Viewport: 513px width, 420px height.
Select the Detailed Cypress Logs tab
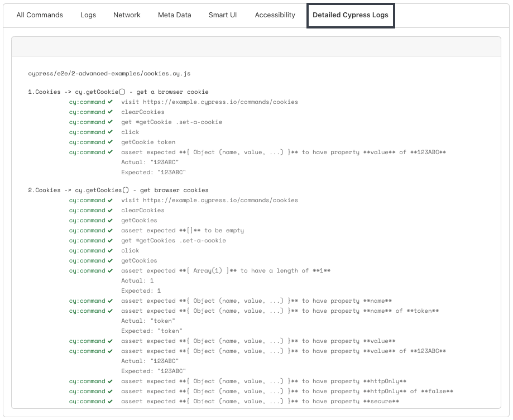351,15
